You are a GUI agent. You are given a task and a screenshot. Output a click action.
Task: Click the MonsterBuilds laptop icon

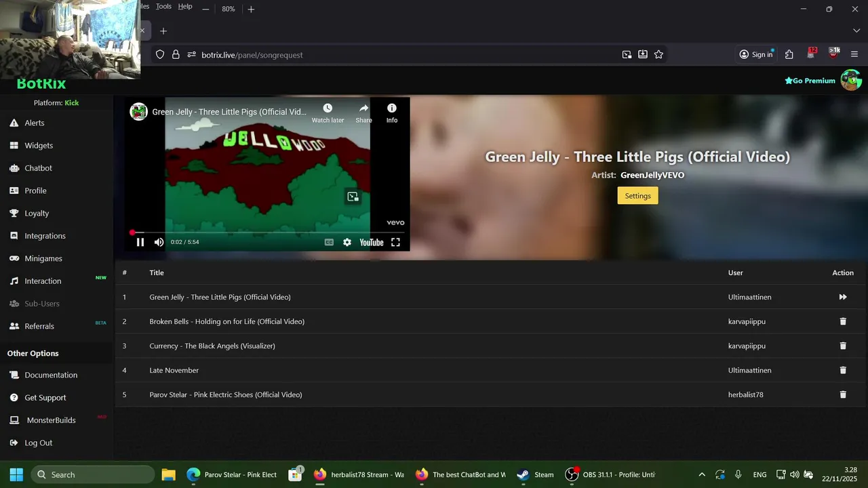[14, 420]
